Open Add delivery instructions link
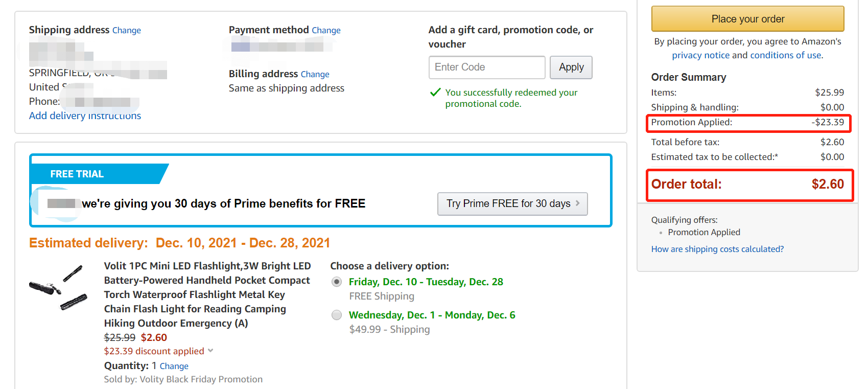This screenshot has height=389, width=868. tap(85, 116)
